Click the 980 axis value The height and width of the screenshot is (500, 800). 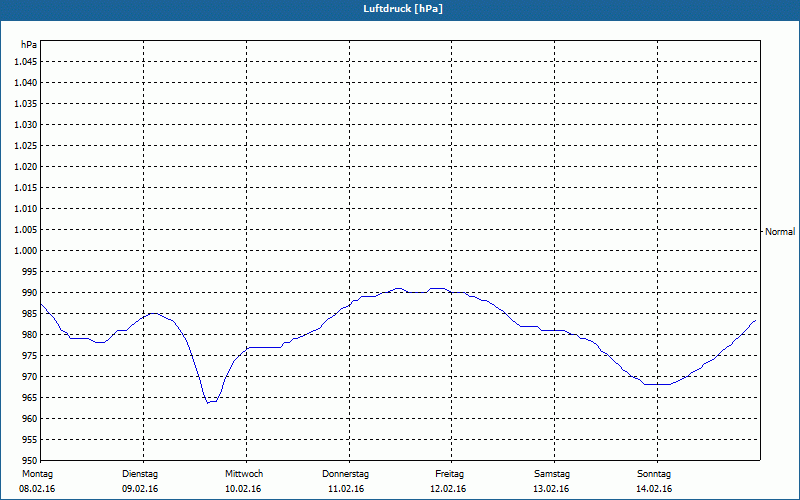pos(30,335)
